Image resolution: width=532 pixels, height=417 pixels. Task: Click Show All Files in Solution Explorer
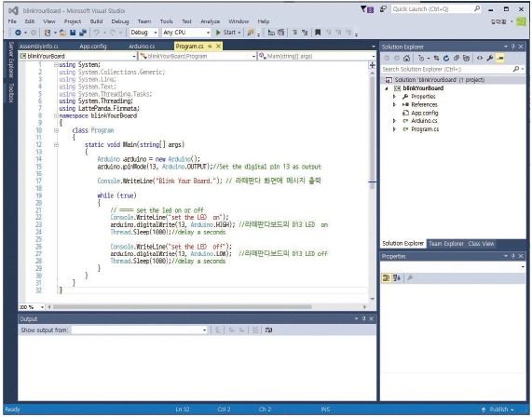coord(466,59)
